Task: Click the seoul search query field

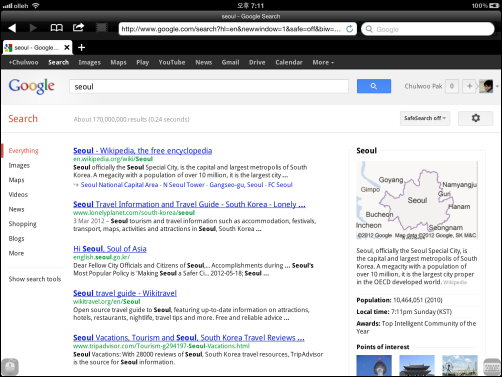Action: tap(209, 86)
